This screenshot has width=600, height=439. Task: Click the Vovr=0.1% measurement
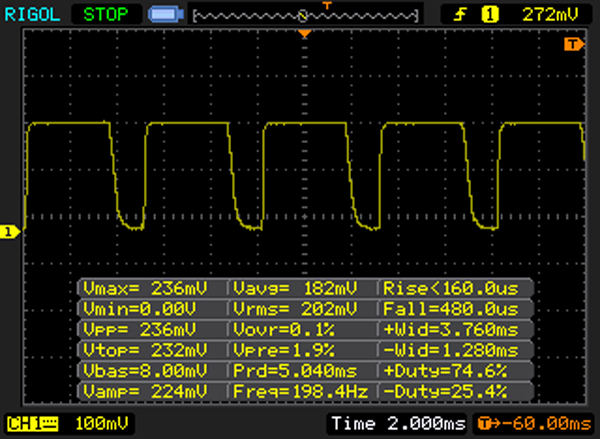284,330
